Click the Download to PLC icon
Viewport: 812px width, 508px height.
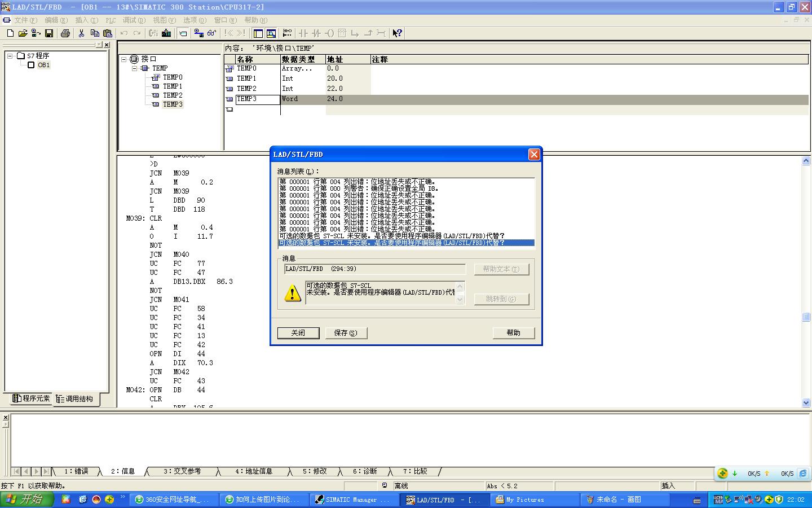coord(166,33)
